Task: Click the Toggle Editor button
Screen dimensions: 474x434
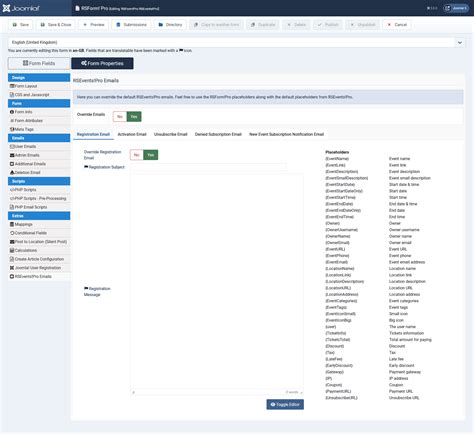Action: point(285,404)
